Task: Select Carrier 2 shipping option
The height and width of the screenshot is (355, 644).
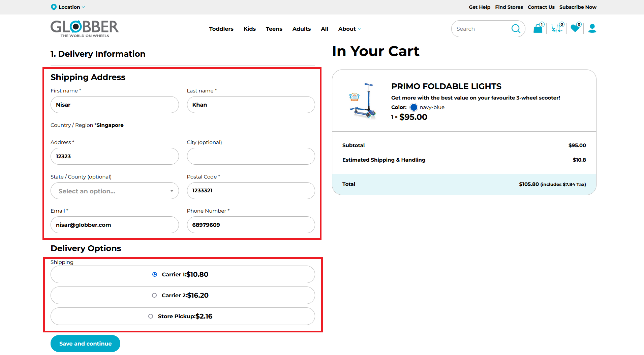Action: (x=183, y=295)
